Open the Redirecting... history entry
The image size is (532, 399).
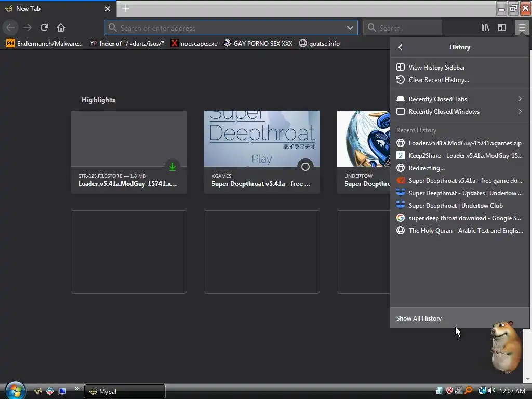click(460, 168)
